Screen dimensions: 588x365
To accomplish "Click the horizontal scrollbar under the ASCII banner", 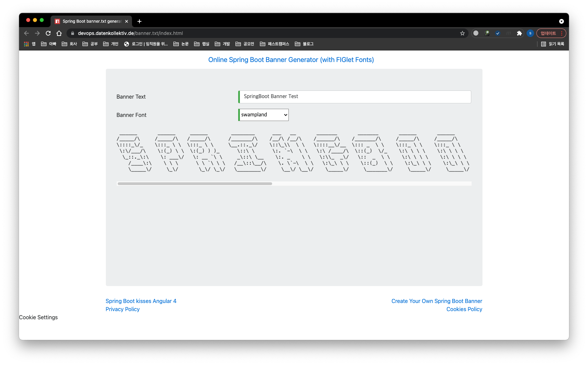I will tap(194, 183).
